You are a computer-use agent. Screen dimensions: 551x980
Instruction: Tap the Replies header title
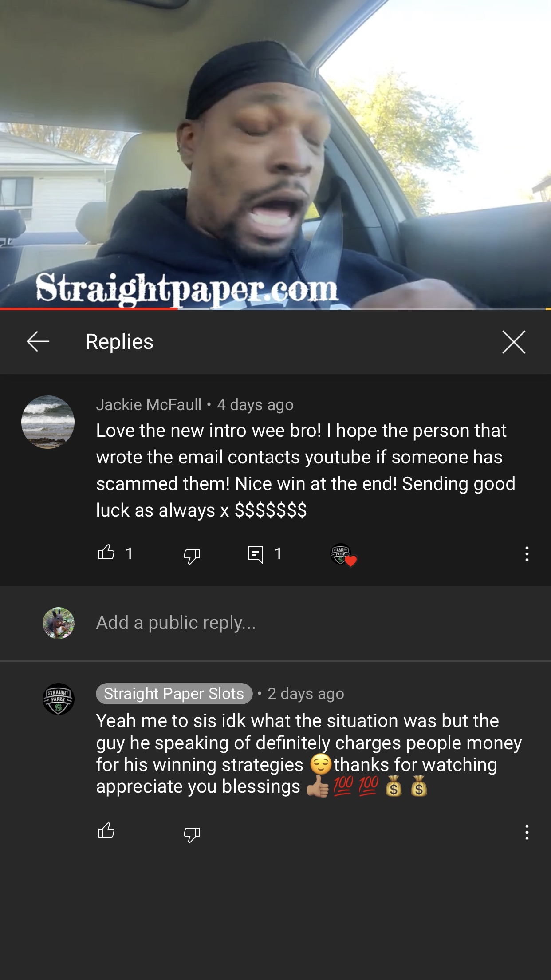119,342
